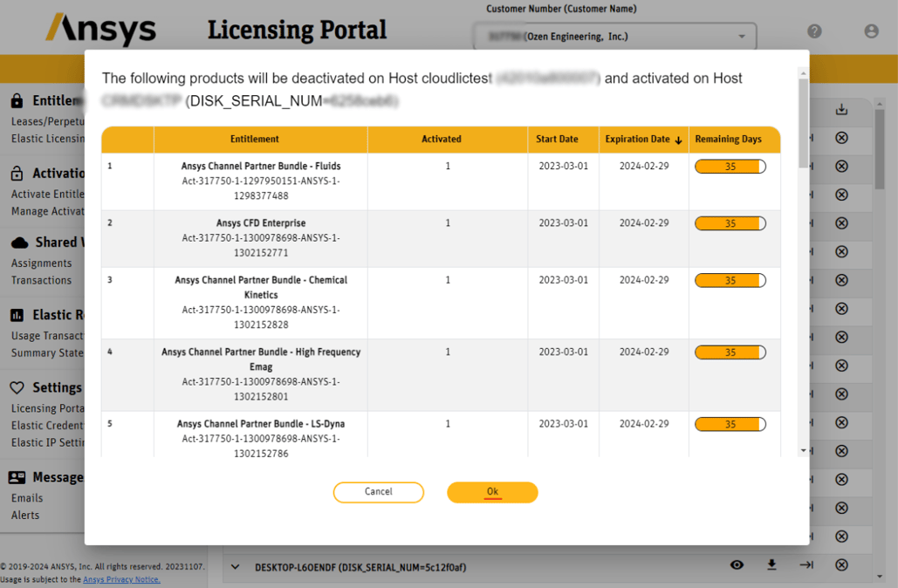Click the dialog's down scroll arrow

pyautogui.click(x=802, y=450)
